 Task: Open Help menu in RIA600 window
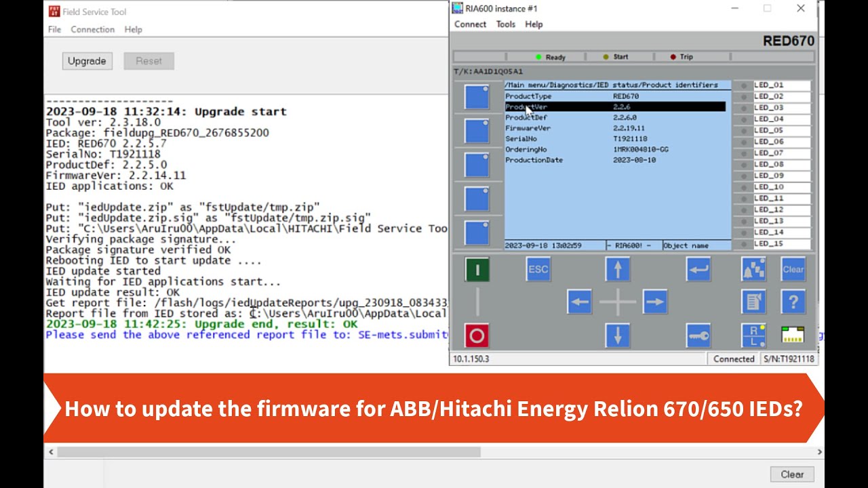click(x=534, y=24)
